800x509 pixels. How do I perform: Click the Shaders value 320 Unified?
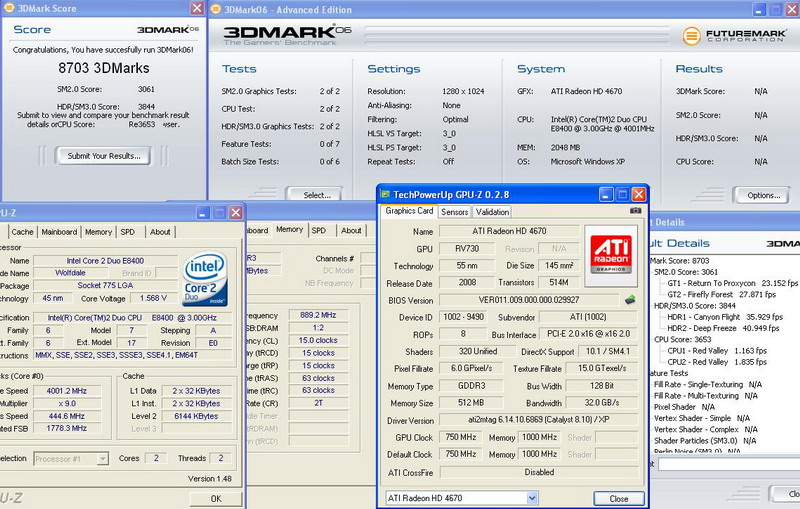point(478,351)
